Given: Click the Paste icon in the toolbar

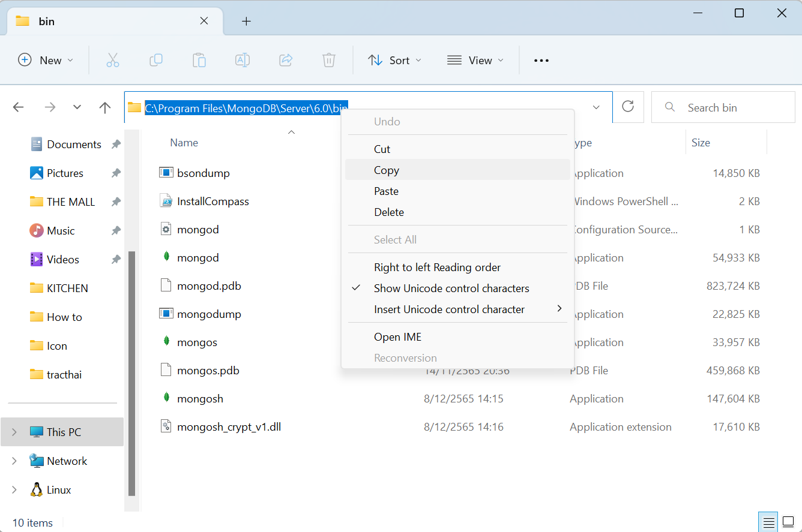Looking at the screenshot, I should [199, 60].
